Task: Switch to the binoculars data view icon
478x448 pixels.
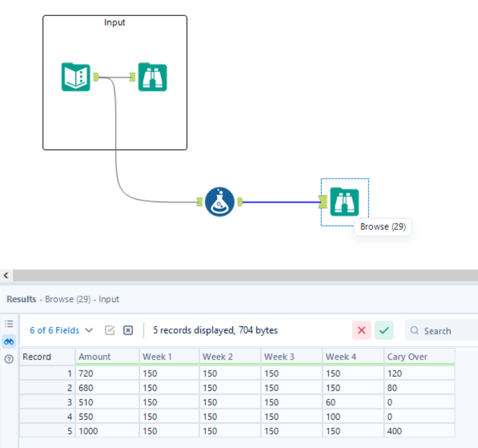Action: click(x=9, y=342)
